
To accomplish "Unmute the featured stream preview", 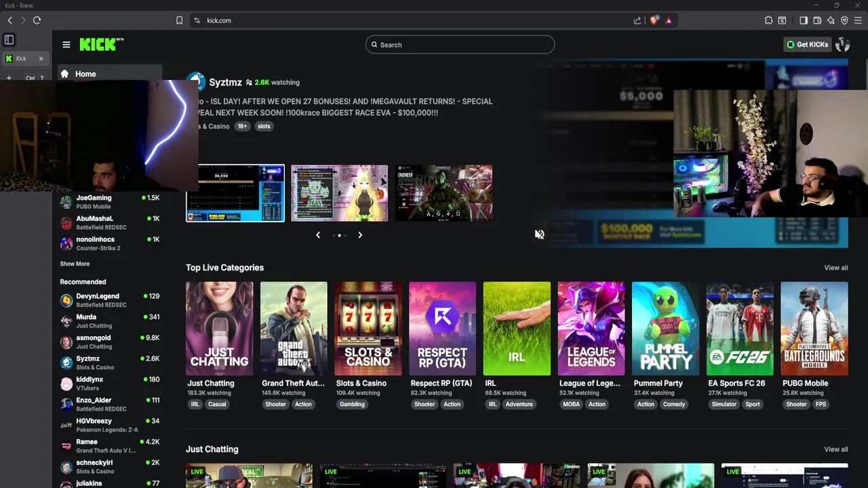I will [x=539, y=235].
